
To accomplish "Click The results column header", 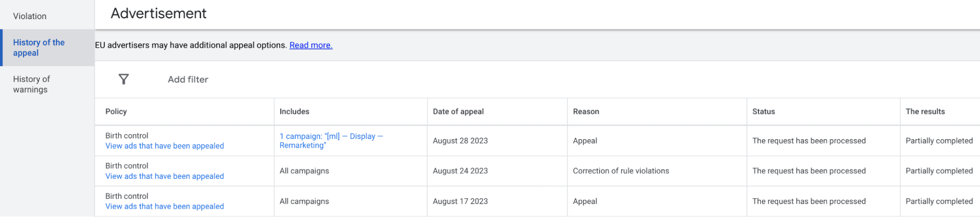I will coord(925,111).
